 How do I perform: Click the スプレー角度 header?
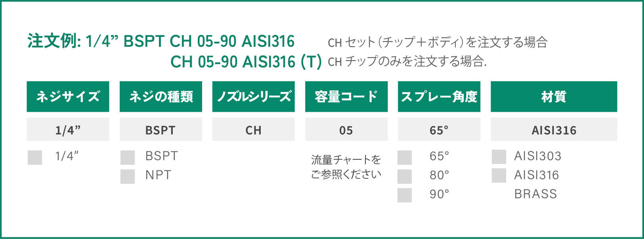click(x=439, y=97)
